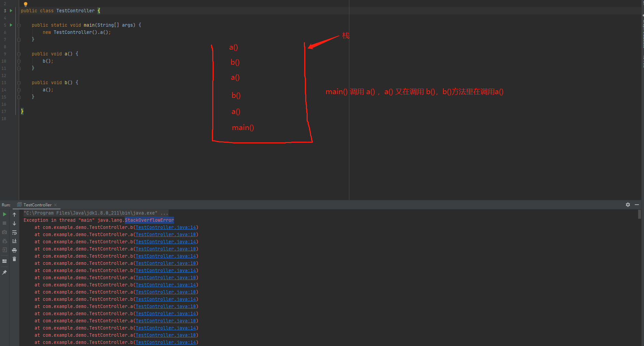Screen dimensions: 644x346
Task: Collapse method a() fold on line 9
Action: click(19, 54)
